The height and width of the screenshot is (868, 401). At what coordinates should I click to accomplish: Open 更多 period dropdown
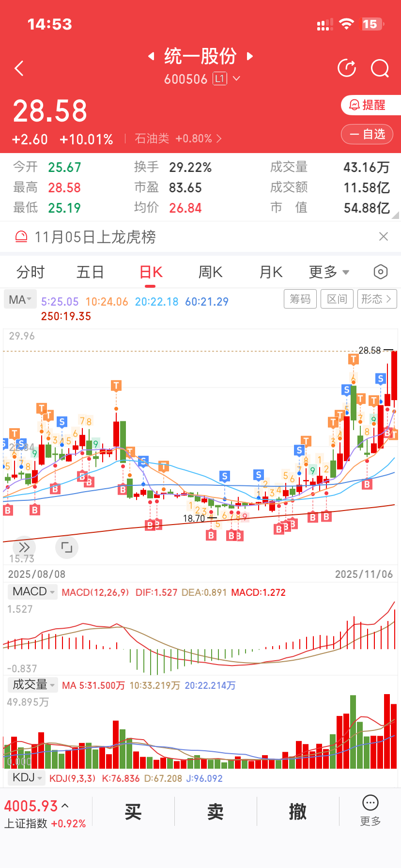coord(329,272)
